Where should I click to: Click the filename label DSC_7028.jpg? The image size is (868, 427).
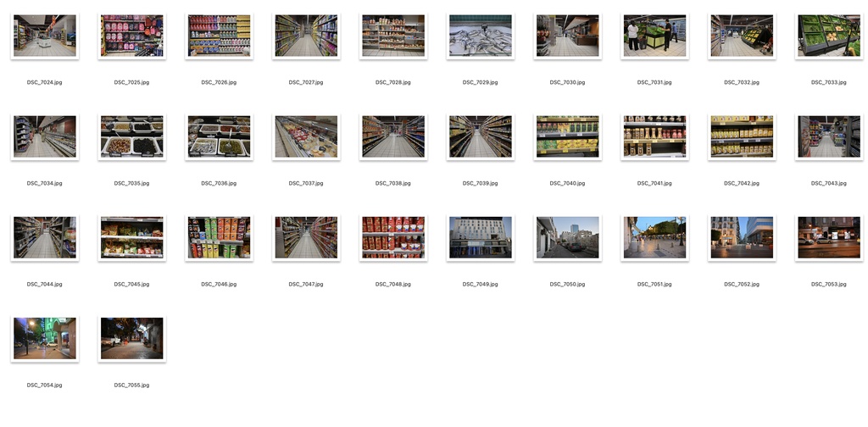point(393,82)
